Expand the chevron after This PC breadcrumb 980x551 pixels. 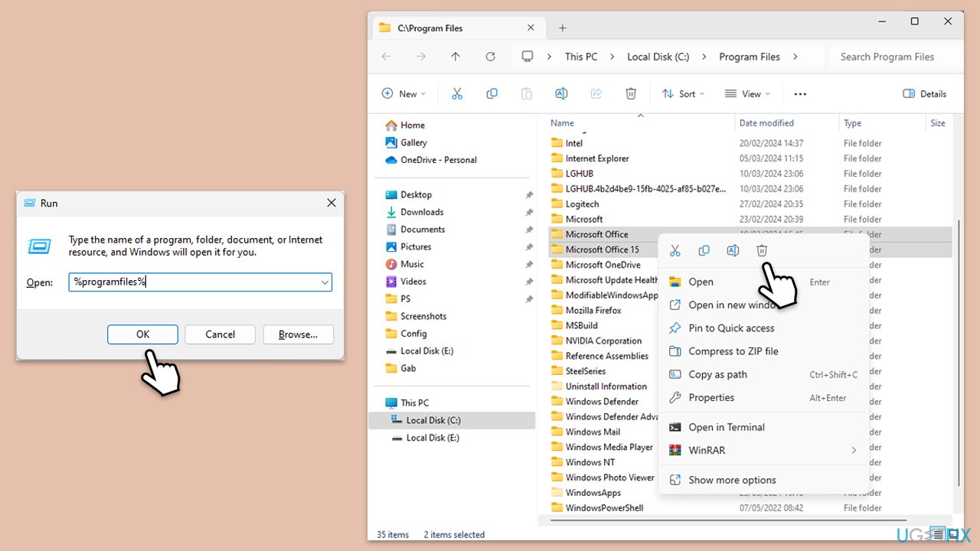(x=612, y=57)
